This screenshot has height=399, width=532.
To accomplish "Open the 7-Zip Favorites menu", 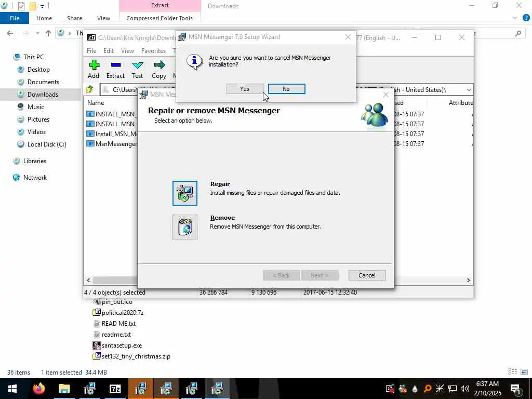I will click(153, 51).
